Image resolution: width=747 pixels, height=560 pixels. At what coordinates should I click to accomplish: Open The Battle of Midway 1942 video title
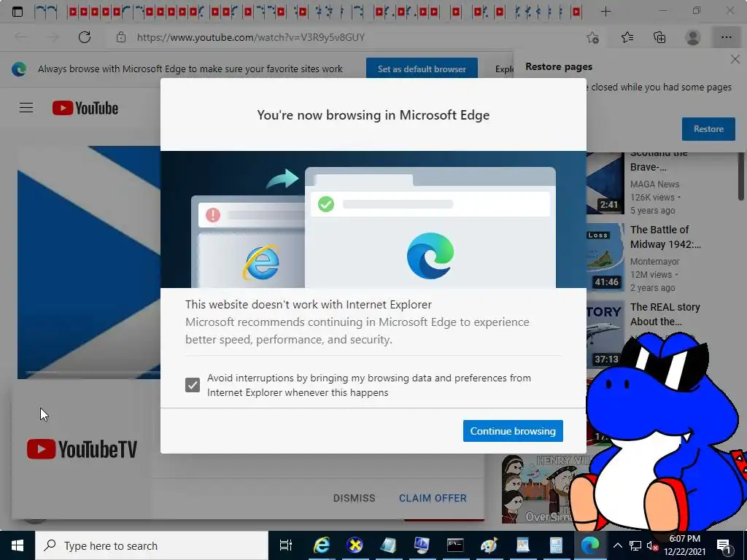(x=665, y=237)
